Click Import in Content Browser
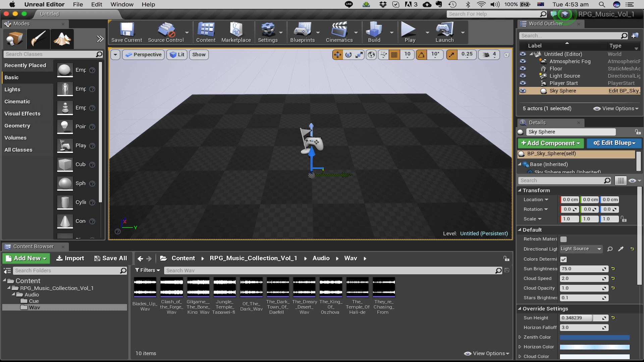 [70, 258]
